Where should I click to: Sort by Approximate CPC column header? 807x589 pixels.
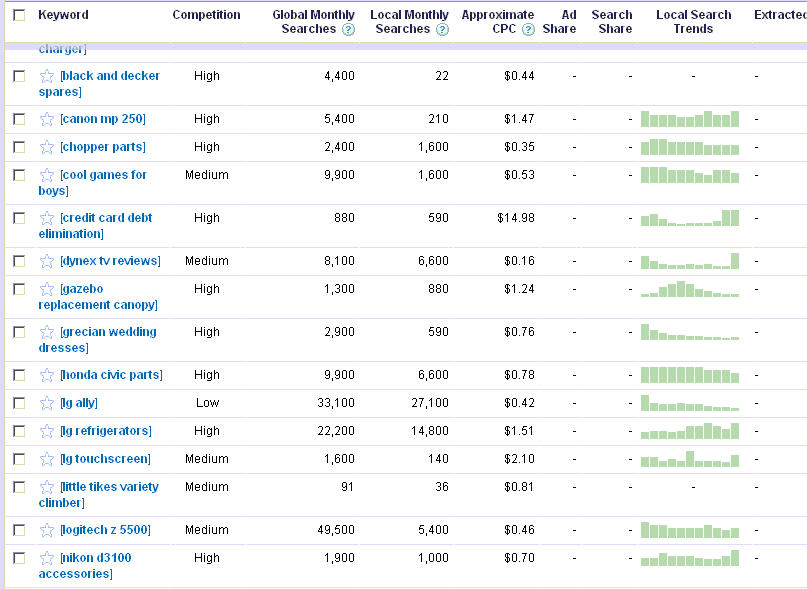click(498, 22)
